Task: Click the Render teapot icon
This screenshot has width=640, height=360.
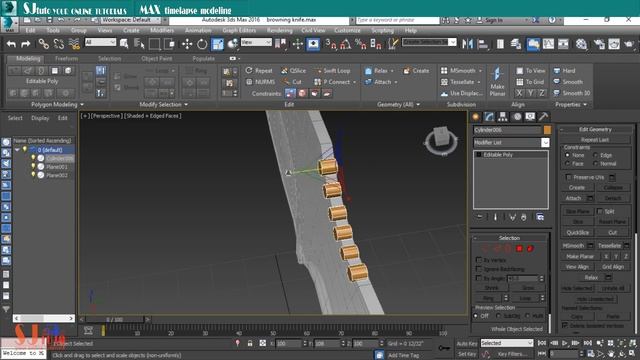Action: point(629,44)
